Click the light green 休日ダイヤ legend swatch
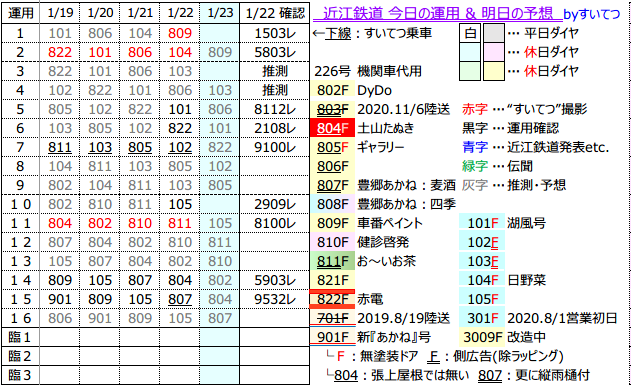631x385 pixels. [x=470, y=71]
